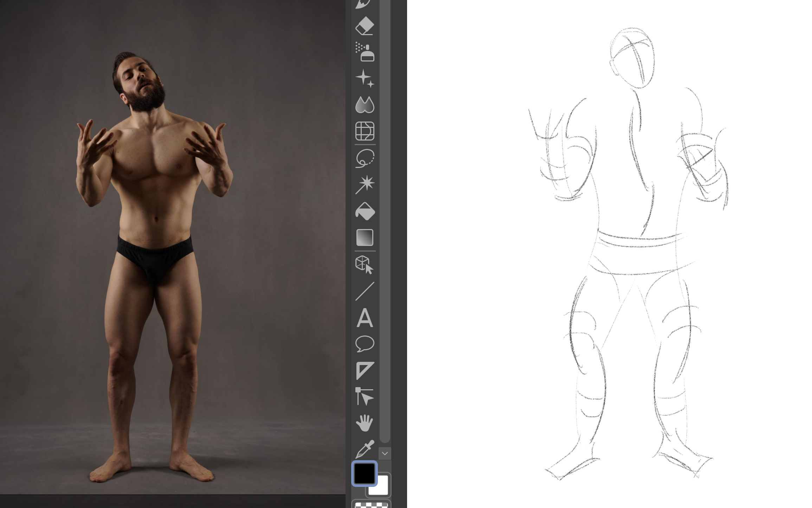
Task: Select the triangle Ruler tool
Action: (365, 371)
